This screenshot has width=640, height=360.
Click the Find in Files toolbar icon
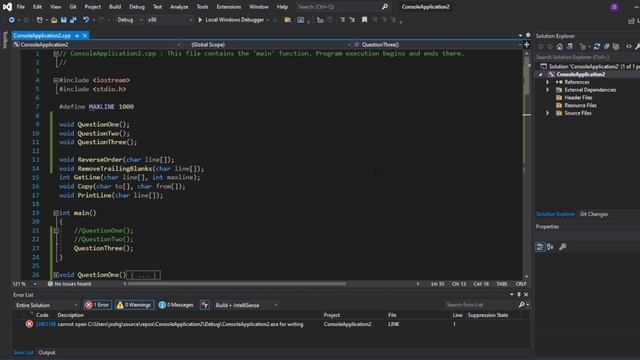point(288,20)
